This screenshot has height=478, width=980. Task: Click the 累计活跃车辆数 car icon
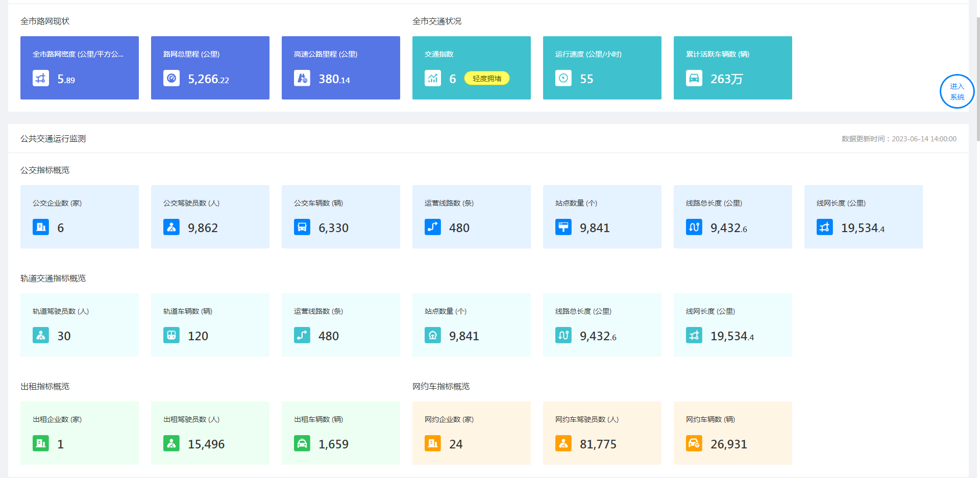pyautogui.click(x=694, y=79)
